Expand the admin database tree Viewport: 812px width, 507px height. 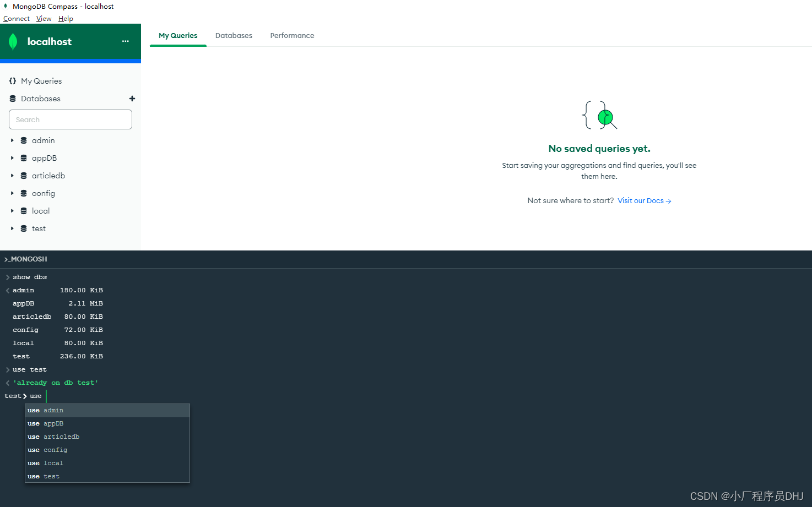pyautogui.click(x=12, y=140)
